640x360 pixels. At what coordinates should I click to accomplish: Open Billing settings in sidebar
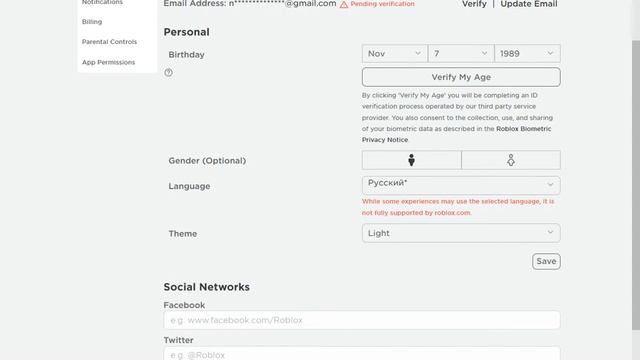92,22
